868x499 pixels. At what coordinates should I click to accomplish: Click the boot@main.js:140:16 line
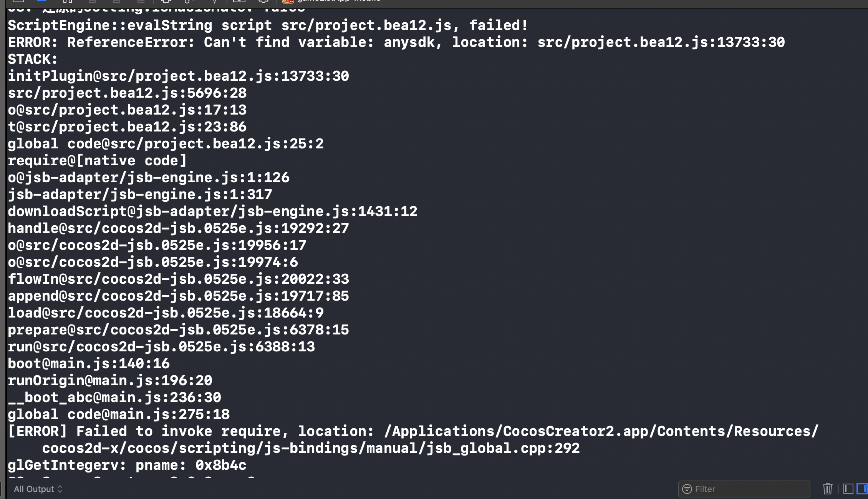coord(89,364)
